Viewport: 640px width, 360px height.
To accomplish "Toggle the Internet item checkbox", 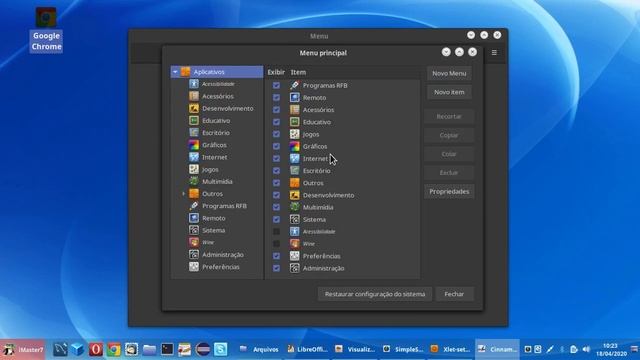I will click(x=276, y=158).
